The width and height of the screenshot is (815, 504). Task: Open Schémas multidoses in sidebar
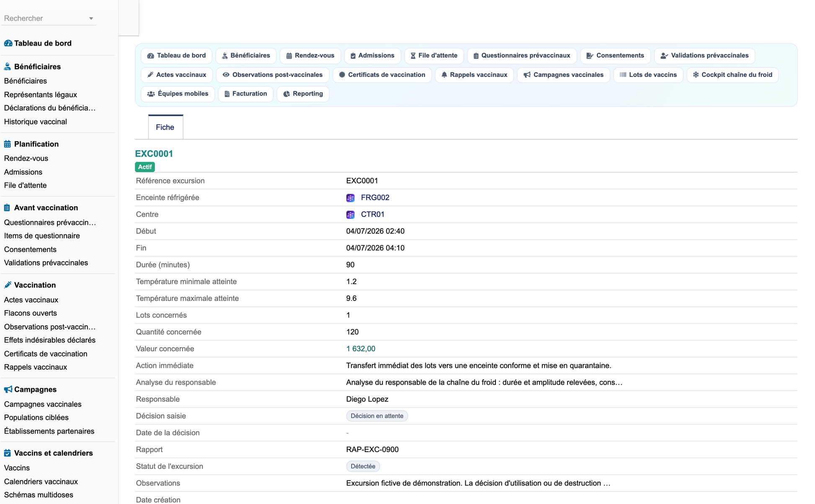tap(39, 495)
